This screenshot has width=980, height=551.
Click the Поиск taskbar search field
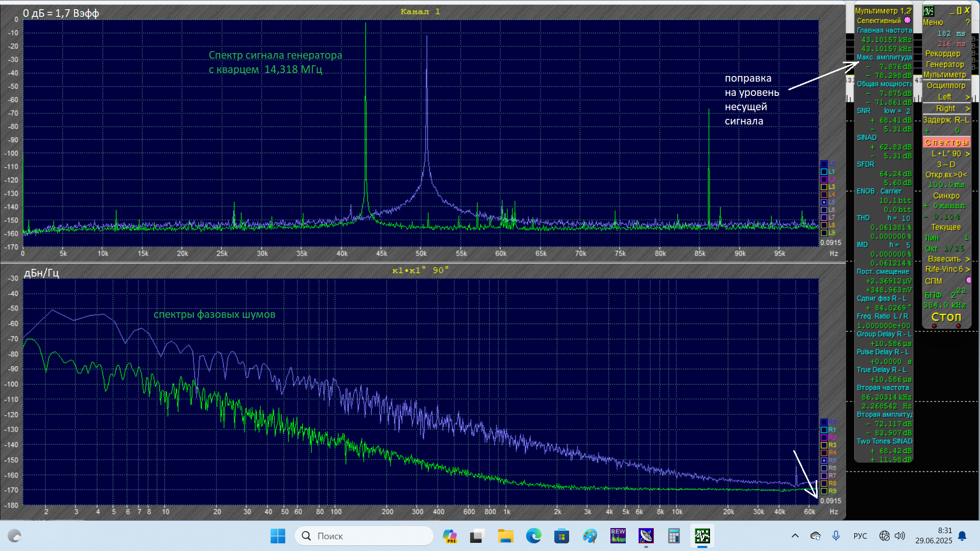[x=364, y=536]
